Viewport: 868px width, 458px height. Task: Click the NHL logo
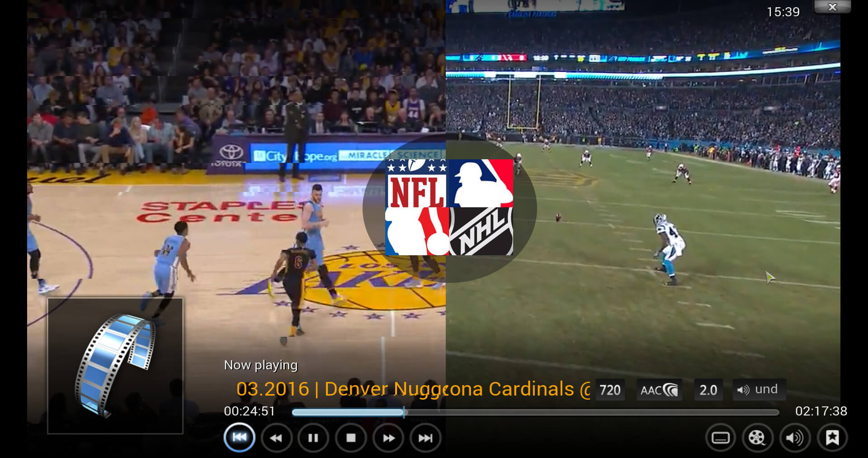[481, 231]
